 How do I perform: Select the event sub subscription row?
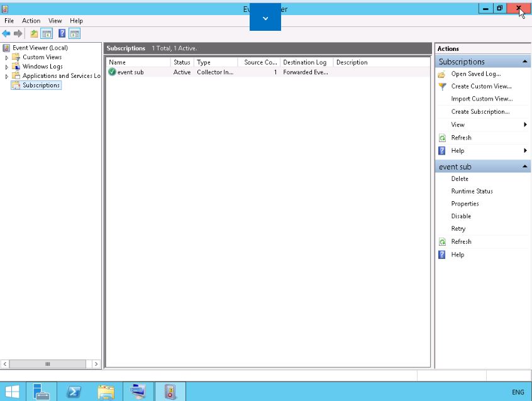(x=130, y=72)
